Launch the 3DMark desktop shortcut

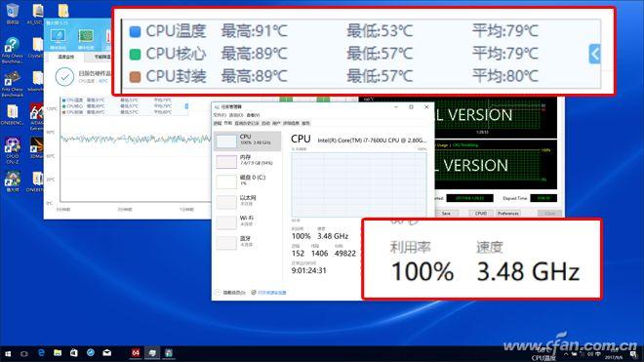click(36, 148)
